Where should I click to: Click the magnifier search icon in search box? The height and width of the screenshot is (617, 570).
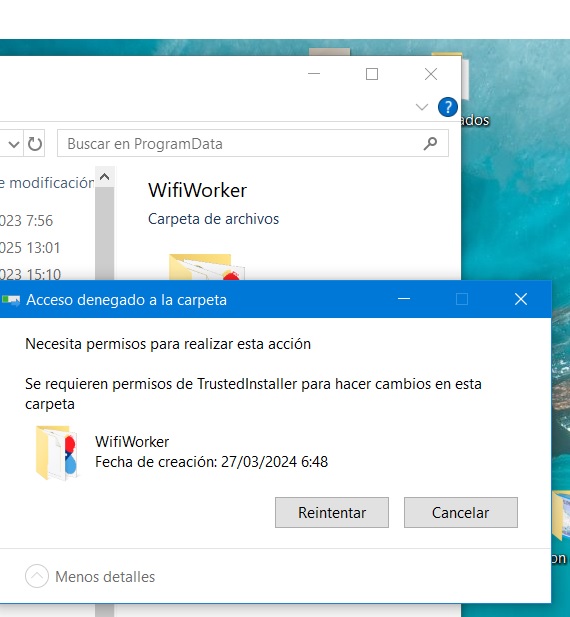[430, 144]
